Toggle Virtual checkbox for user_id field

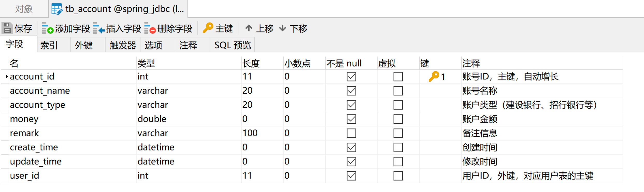[398, 176]
